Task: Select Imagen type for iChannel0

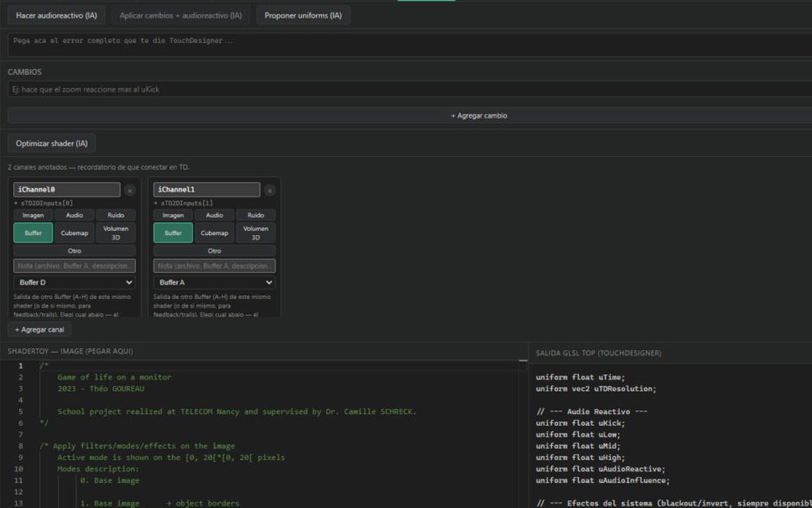Action: pyautogui.click(x=33, y=215)
